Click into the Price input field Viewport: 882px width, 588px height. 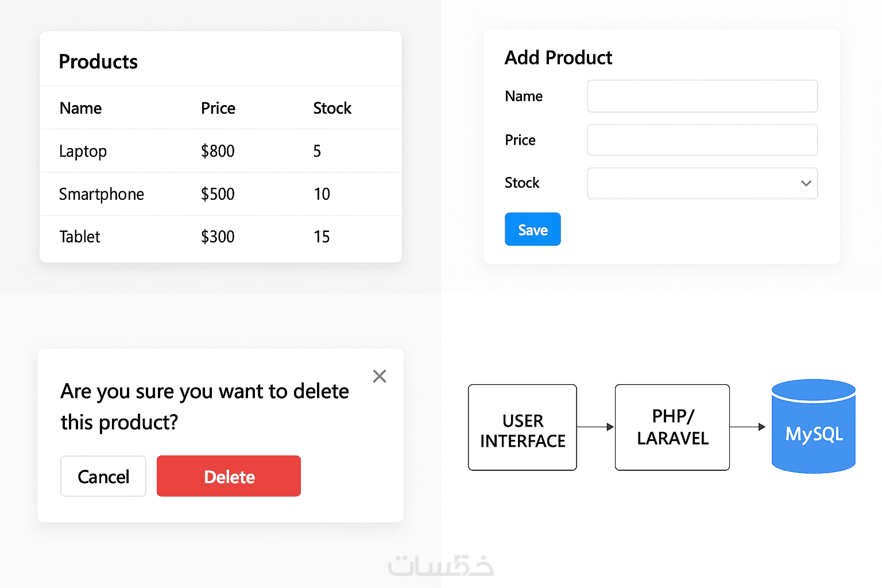(x=702, y=140)
